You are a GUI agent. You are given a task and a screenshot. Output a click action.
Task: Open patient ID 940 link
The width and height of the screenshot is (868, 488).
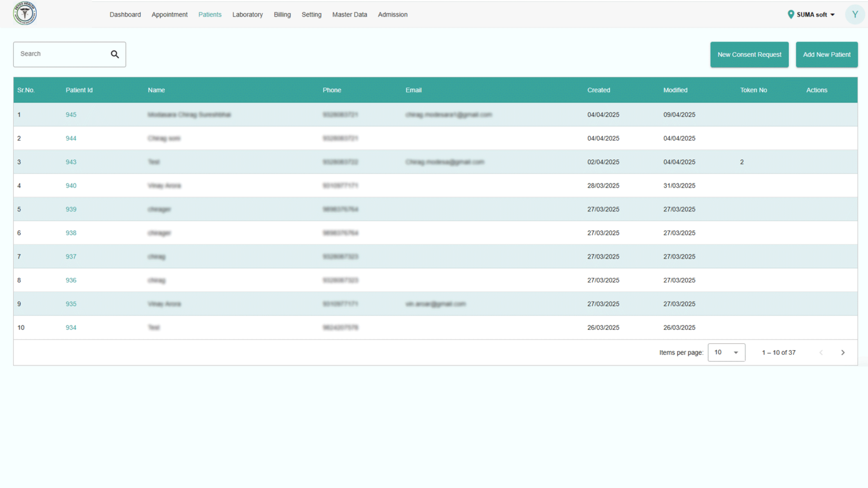[x=71, y=185]
